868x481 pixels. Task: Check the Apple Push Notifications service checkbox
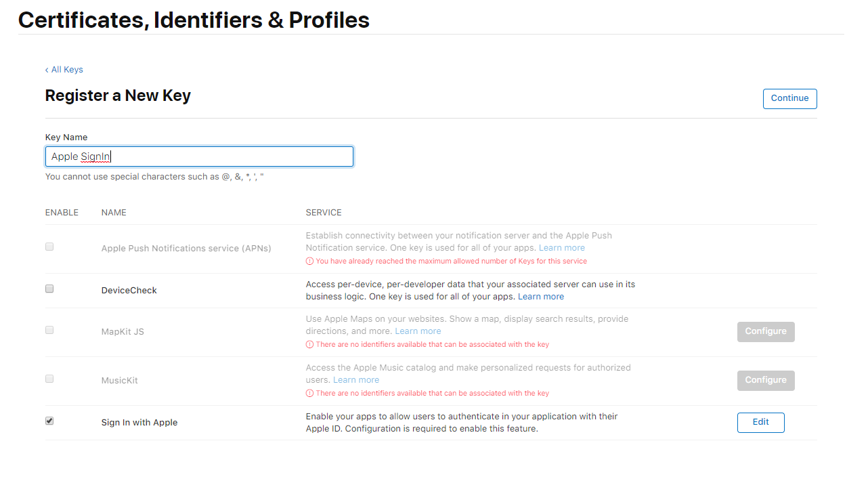tap(49, 246)
